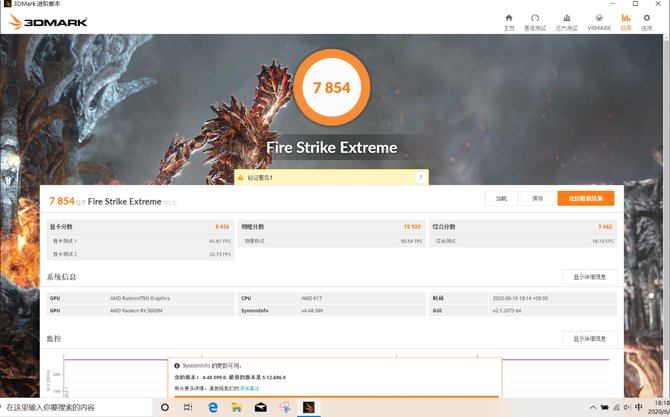Go to the Home page icon
670x417 pixels.
[508, 18]
